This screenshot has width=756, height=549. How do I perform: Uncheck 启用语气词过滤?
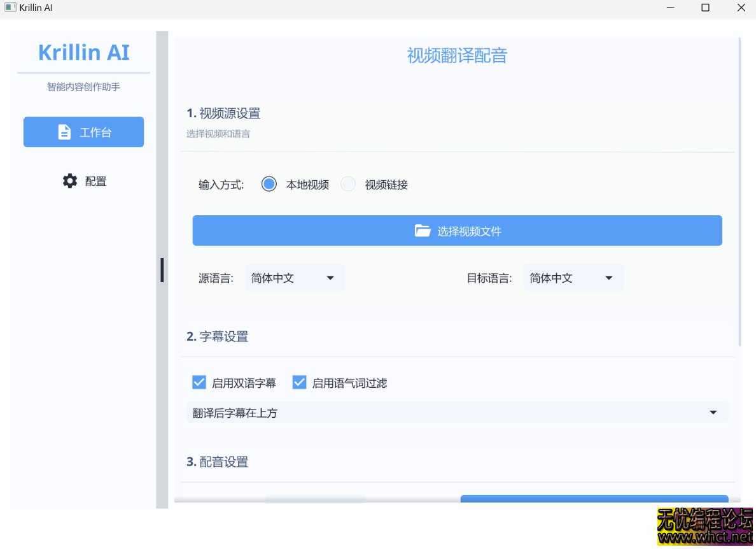(x=299, y=381)
